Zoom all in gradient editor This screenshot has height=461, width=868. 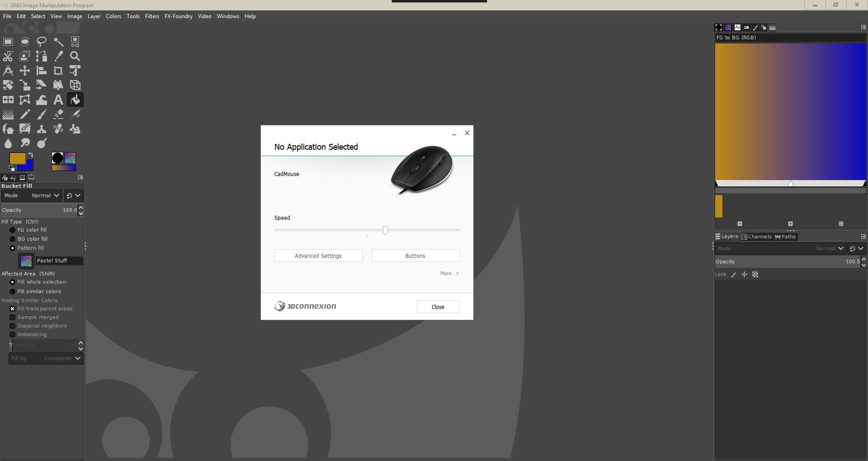click(841, 224)
